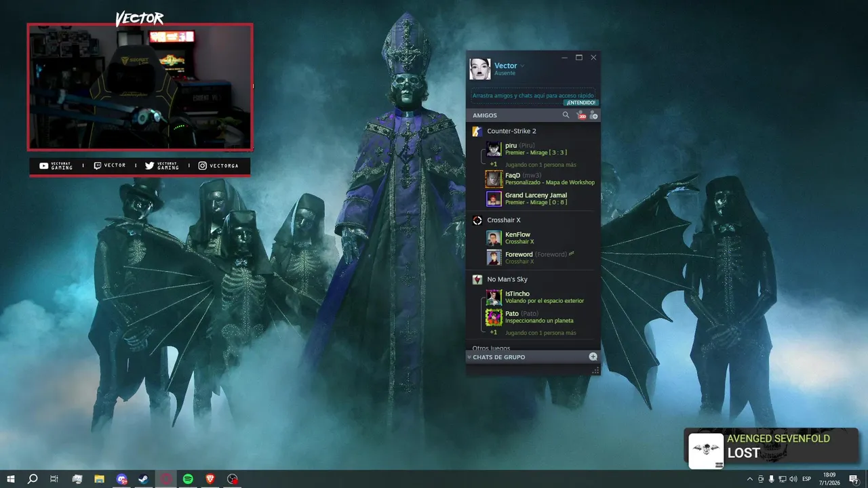Click piru's avatar picture
Screen dimensions: 868x488
(494, 149)
